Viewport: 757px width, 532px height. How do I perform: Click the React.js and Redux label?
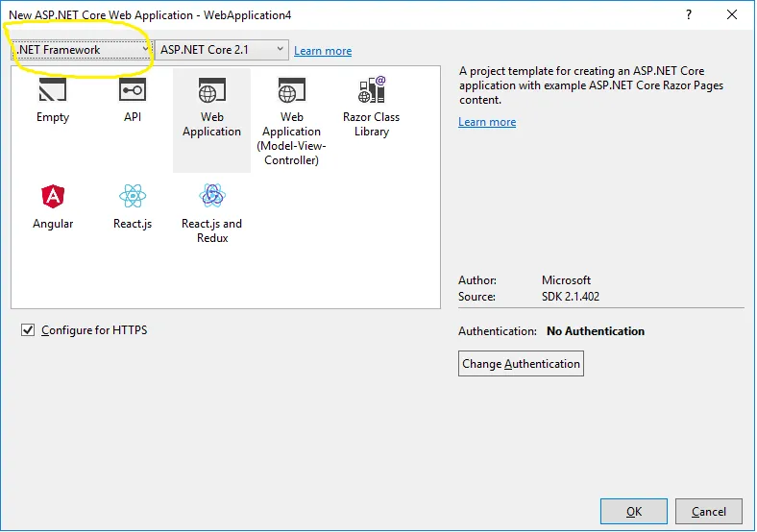point(212,230)
